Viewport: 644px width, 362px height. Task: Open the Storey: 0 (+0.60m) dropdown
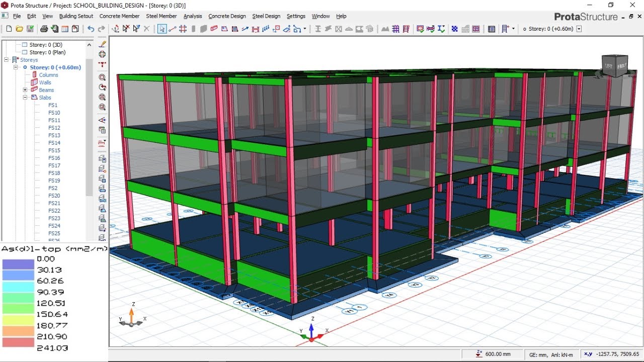pyautogui.click(x=579, y=29)
